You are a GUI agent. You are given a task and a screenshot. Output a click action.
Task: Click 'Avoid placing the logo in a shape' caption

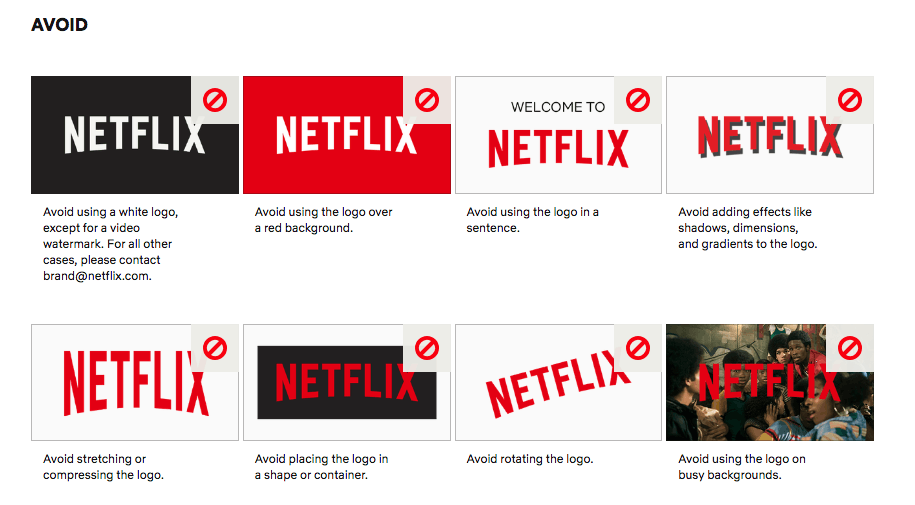(x=321, y=467)
